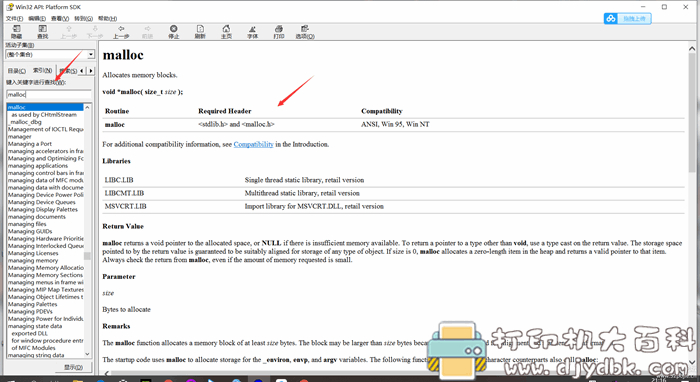This screenshot has width=700, height=382.
Task: Click the Display (显示) button
Action: tap(73, 367)
